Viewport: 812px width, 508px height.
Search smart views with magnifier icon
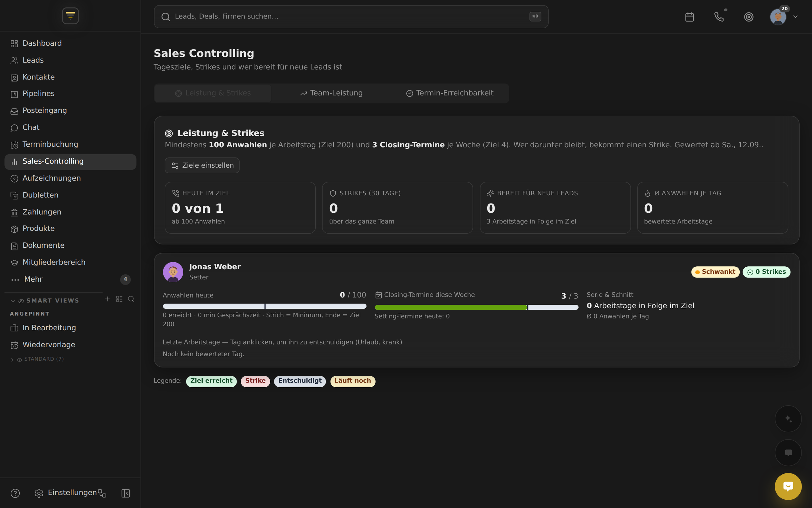click(x=131, y=299)
